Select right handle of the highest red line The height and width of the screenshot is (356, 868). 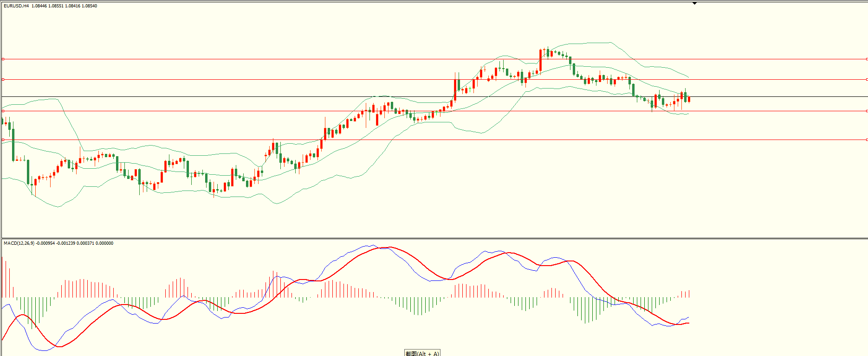coord(867,59)
